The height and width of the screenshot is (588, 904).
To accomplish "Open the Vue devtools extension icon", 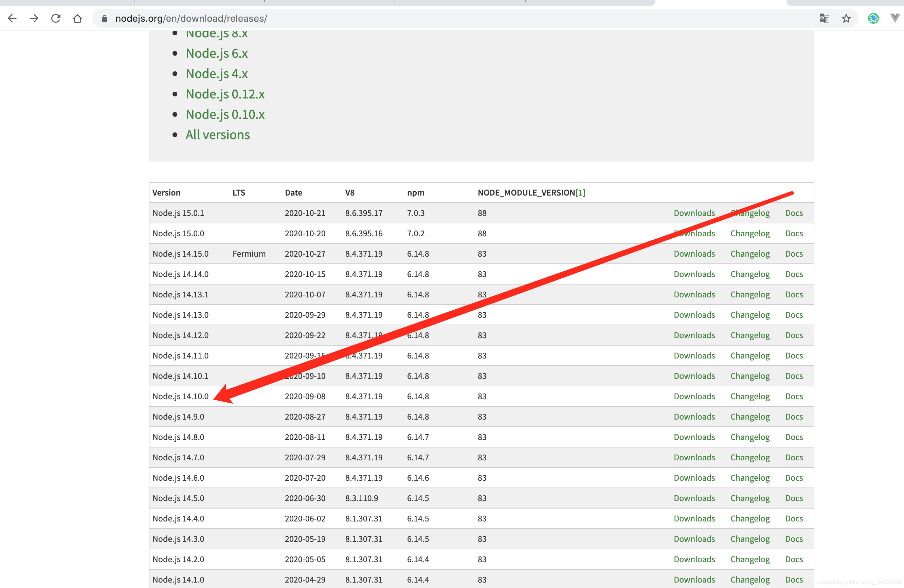I will 895,18.
